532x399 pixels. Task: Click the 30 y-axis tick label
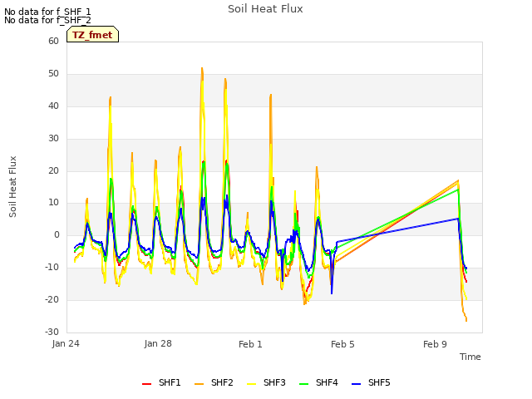tap(53, 139)
